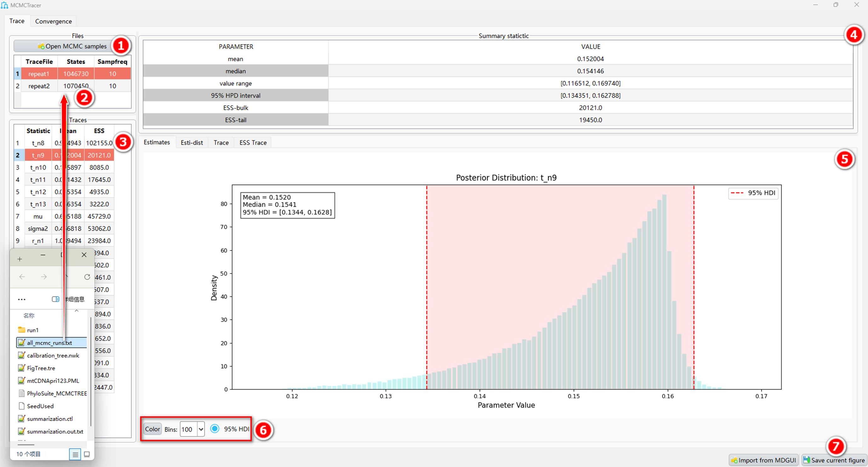
Task: Toggle the 95% HDI radio button
Action: point(215,429)
